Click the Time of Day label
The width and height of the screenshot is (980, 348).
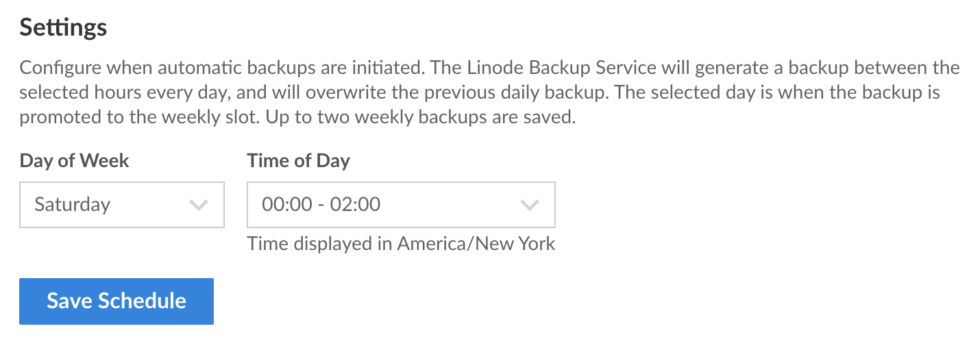[298, 160]
